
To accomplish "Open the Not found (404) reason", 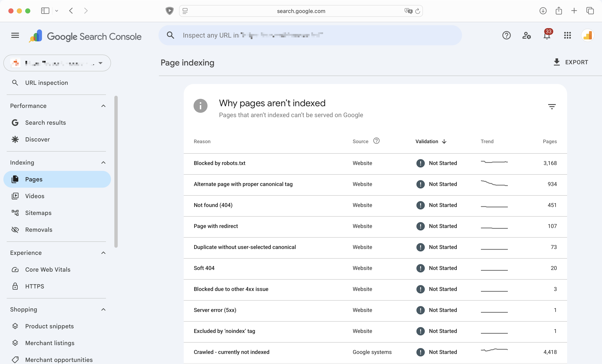I will point(375,206).
